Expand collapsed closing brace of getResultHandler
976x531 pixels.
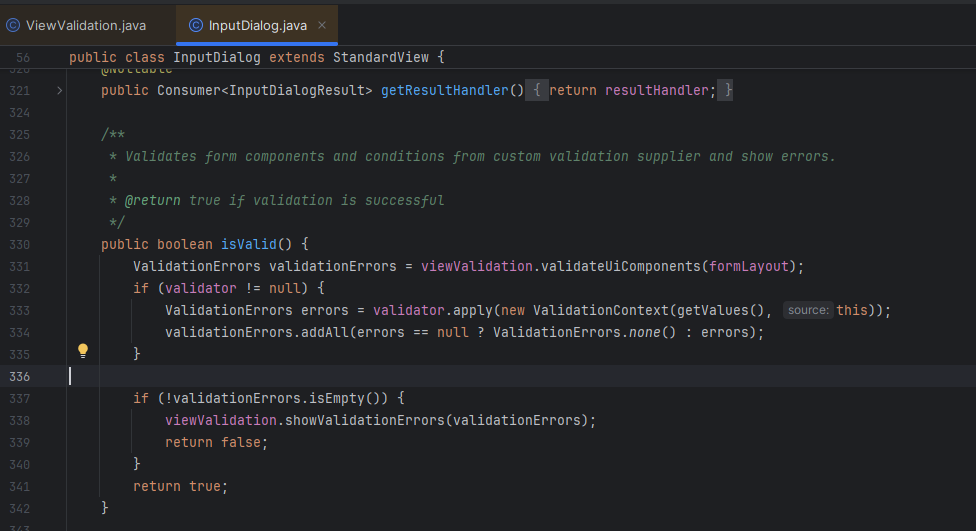(x=725, y=90)
